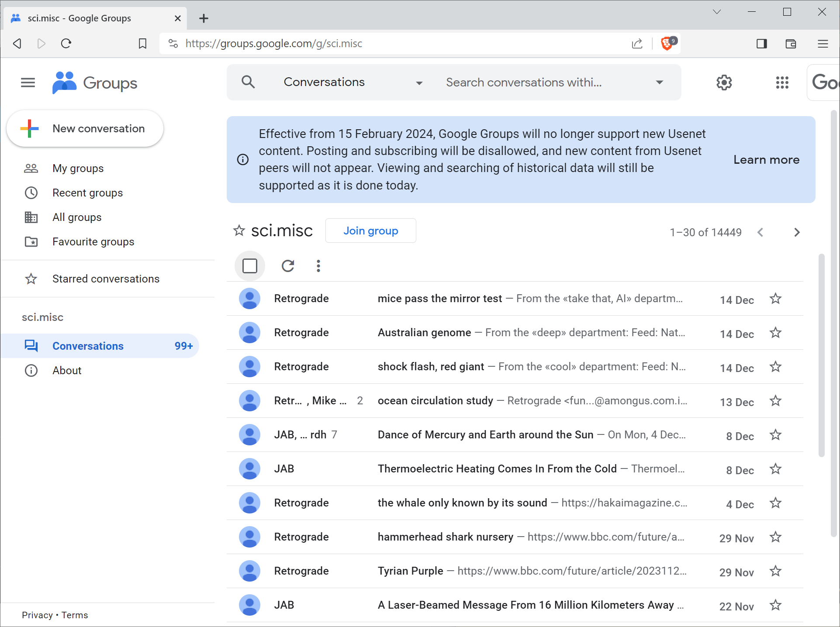Click the hamburger menu icon
Image resolution: width=840 pixels, height=627 pixels.
(x=28, y=83)
